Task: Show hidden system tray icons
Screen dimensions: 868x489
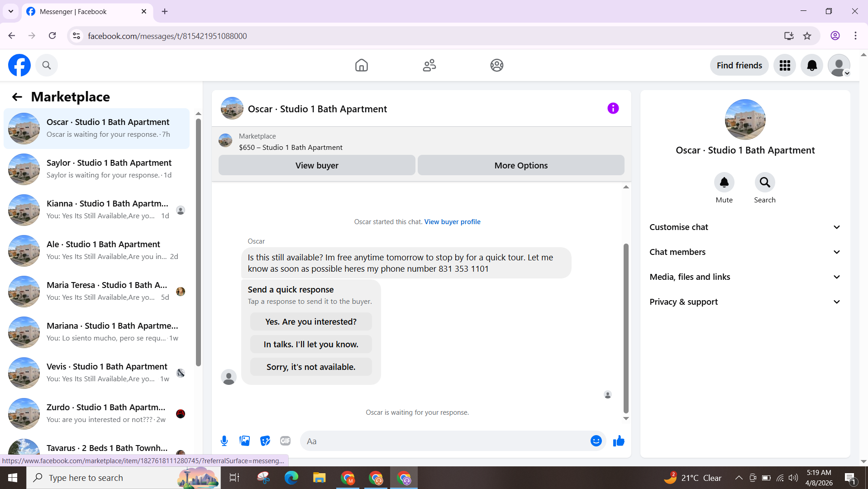Action: click(x=739, y=478)
